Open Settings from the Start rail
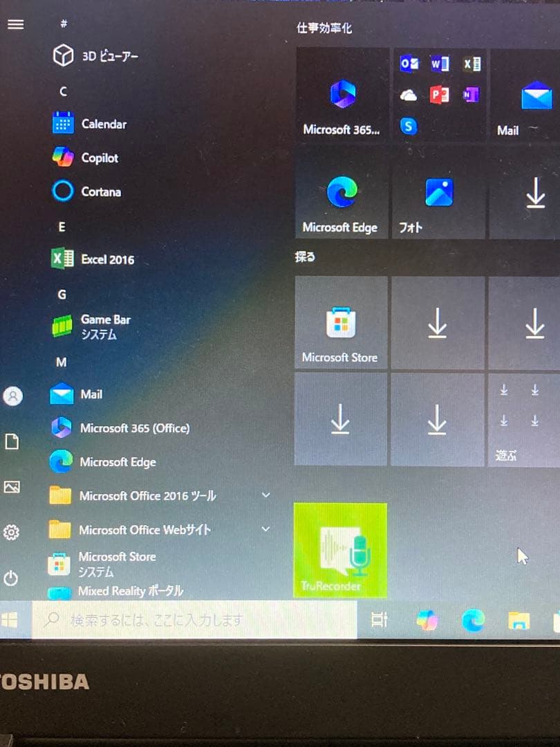 pos(15,533)
